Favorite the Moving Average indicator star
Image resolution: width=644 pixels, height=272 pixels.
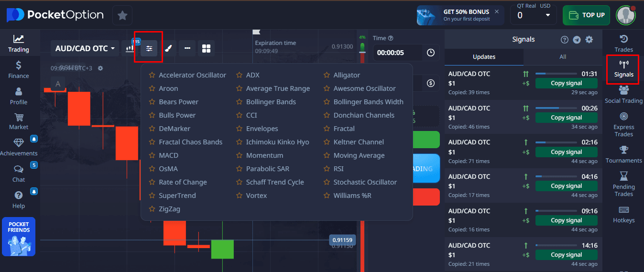(327, 155)
